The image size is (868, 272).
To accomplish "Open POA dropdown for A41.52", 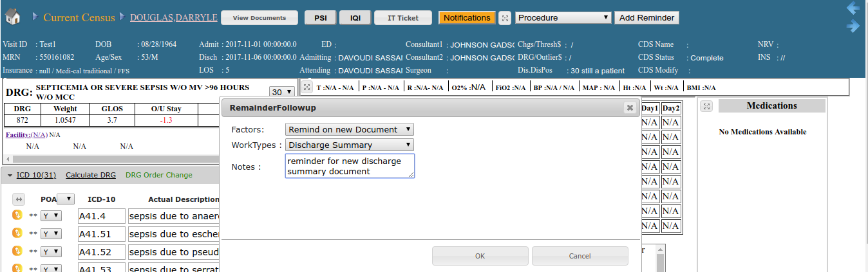I will coord(51,252).
